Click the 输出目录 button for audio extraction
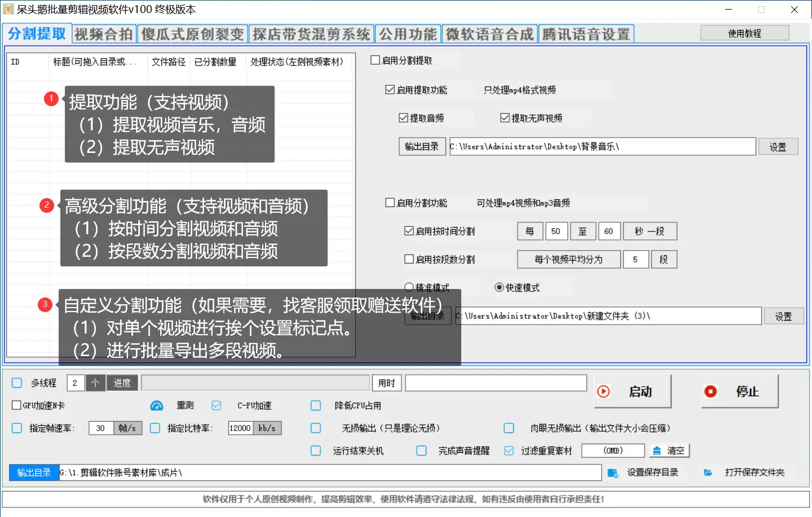The height and width of the screenshot is (517, 812). click(422, 146)
